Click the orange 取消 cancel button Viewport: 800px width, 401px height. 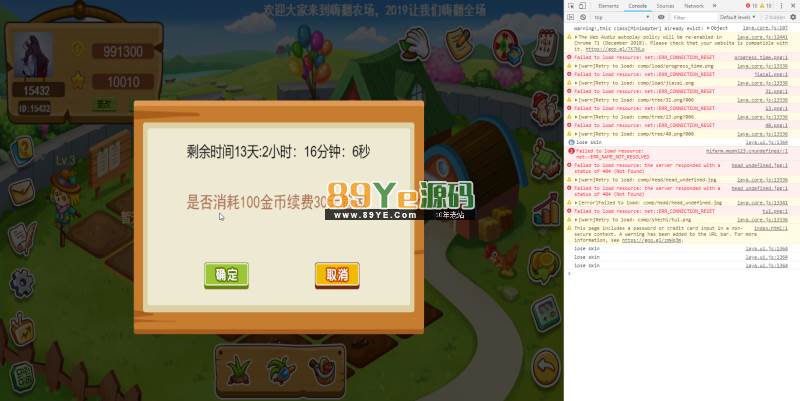point(337,275)
